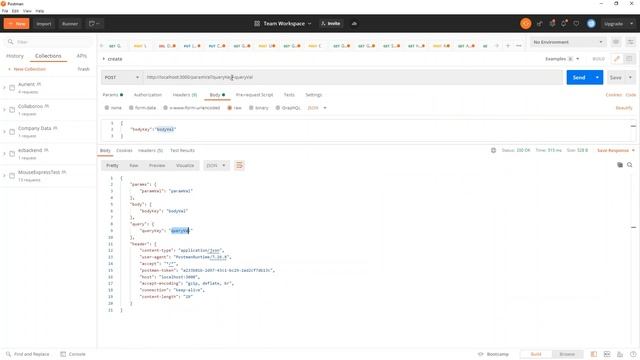Click the sync status orange icon
Screen dimensions: 640x360
tap(526, 24)
